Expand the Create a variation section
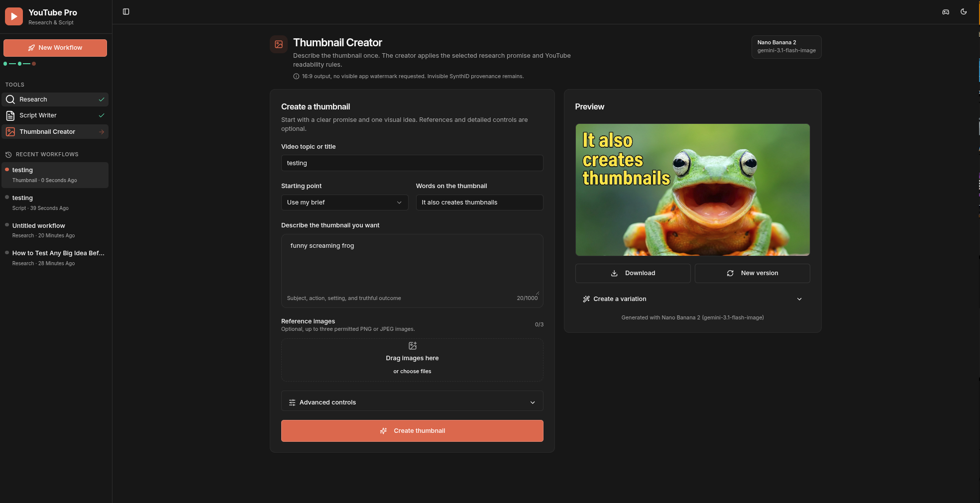The width and height of the screenshot is (980, 503). (692, 299)
